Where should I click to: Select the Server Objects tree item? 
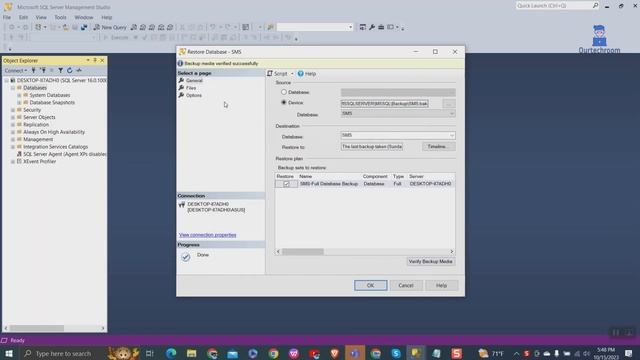39,117
